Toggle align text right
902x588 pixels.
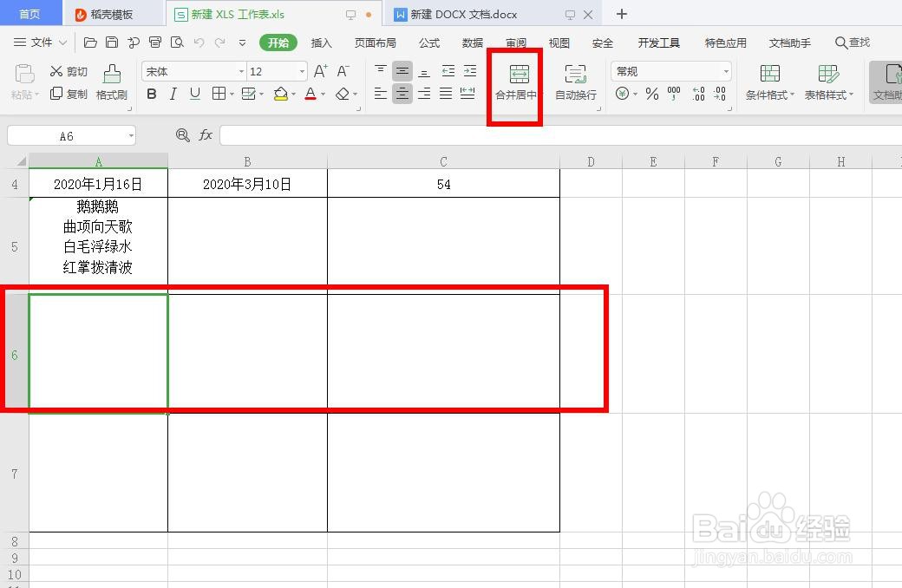click(x=424, y=93)
